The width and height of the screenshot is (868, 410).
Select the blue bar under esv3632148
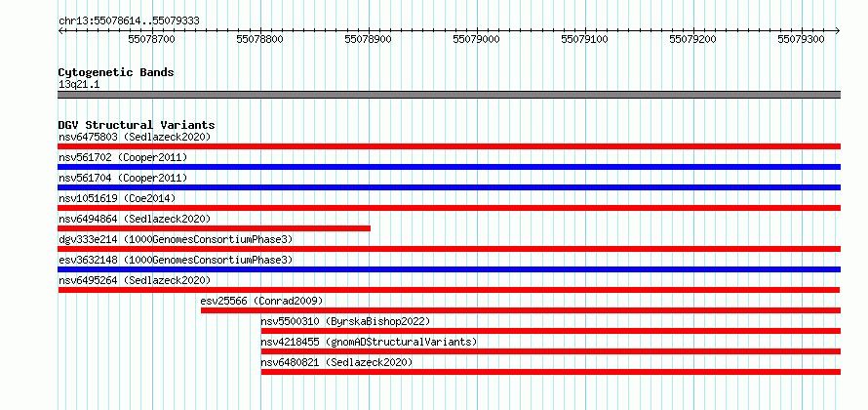(450, 269)
